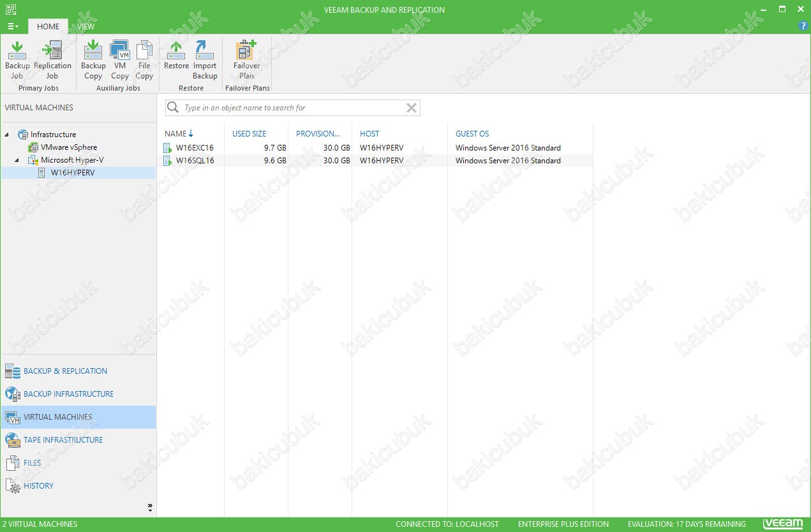
Task: Sort by the PROVISION... column header
Action: [x=318, y=134]
